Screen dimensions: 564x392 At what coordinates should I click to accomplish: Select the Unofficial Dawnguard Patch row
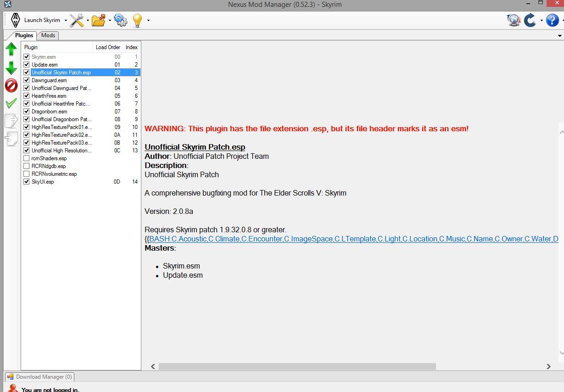(x=81, y=88)
